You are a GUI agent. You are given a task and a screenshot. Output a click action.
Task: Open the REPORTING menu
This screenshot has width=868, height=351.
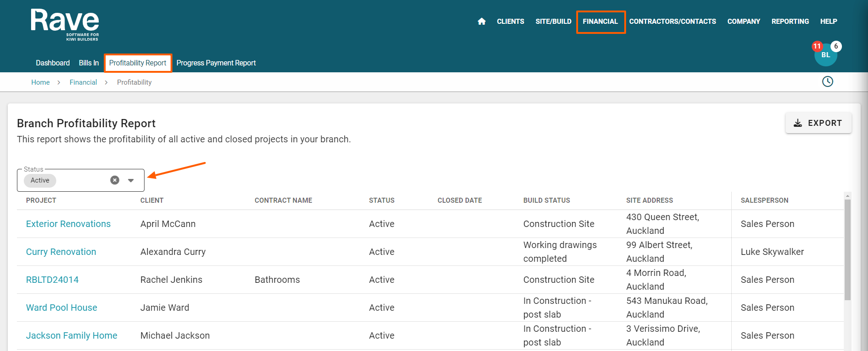(790, 22)
